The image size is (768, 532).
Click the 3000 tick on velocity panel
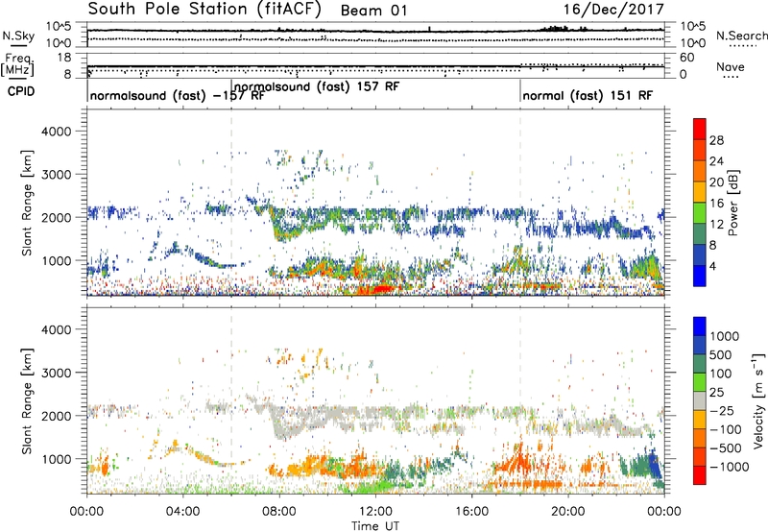point(56,373)
